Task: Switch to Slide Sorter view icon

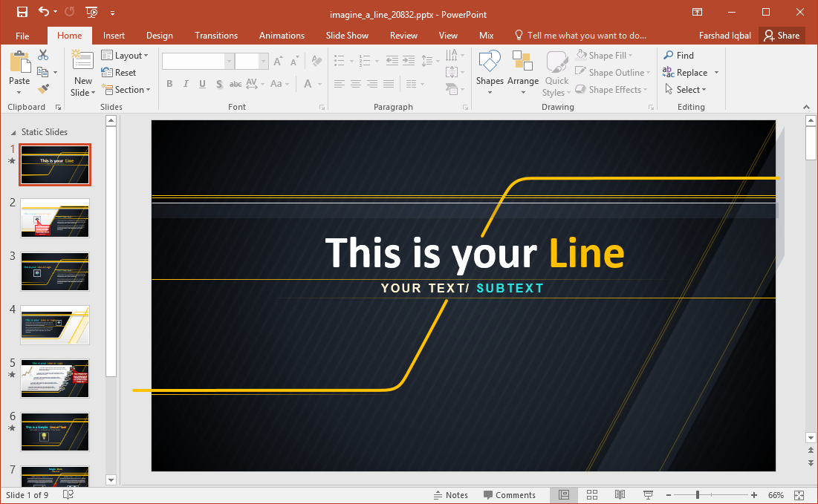Action: coord(591,495)
